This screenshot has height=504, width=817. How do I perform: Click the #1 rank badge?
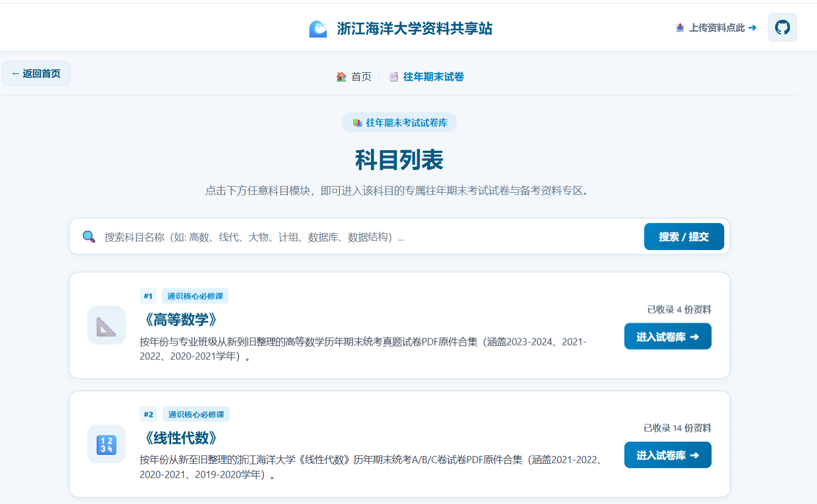[x=148, y=296]
